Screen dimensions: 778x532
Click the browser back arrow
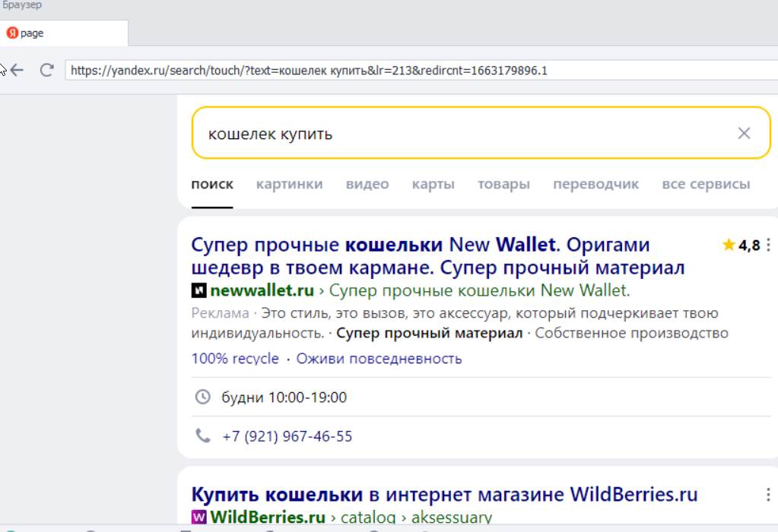click(x=17, y=70)
